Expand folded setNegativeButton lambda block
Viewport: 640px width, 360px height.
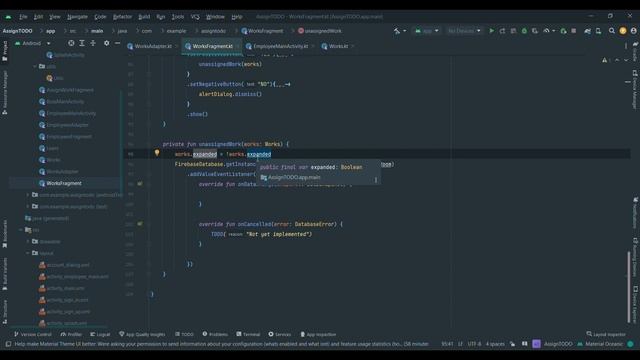click(x=282, y=84)
